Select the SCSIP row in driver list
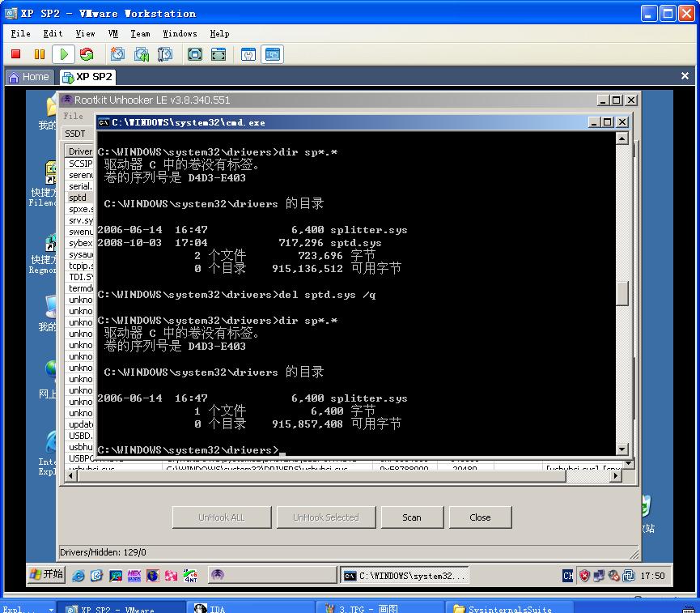 pos(79,164)
